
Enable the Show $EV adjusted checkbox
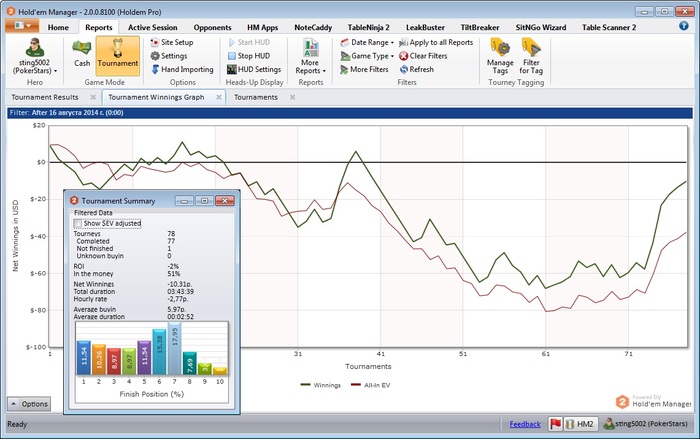coord(79,224)
